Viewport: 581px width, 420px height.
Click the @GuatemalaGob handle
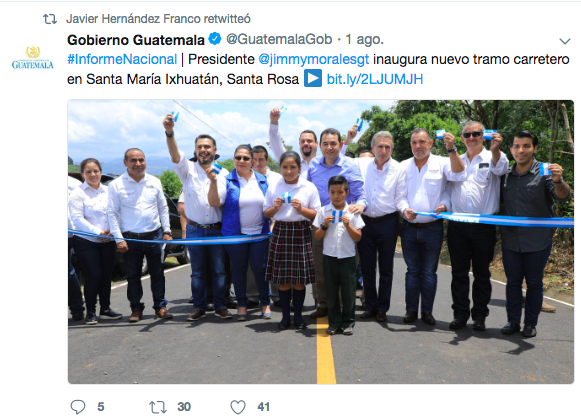279,39
